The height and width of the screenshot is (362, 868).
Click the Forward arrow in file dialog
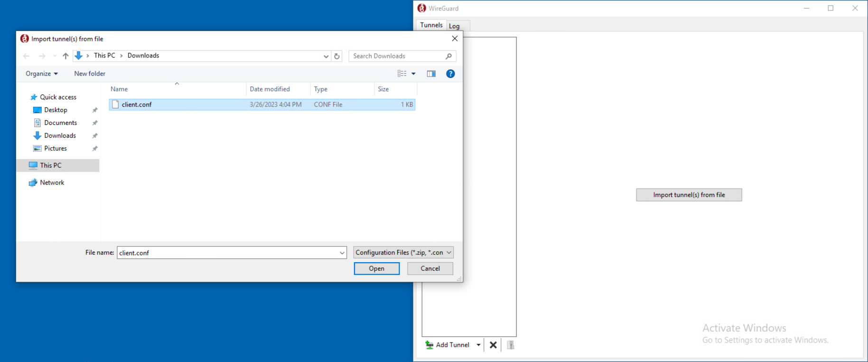click(42, 56)
